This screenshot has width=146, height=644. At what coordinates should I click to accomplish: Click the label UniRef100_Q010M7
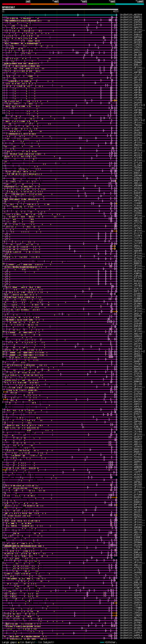click(131, 32)
